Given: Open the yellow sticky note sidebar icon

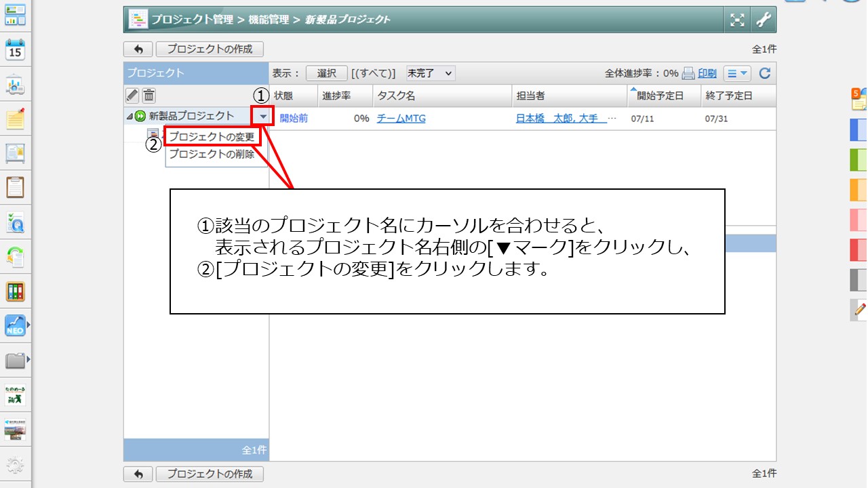Looking at the screenshot, I should click(15, 119).
